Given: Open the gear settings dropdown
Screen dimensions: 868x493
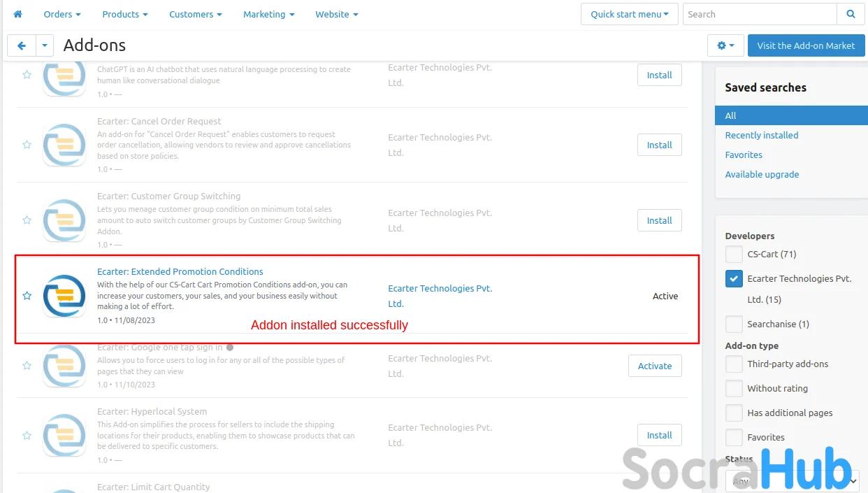Looking at the screenshot, I should pyautogui.click(x=725, y=45).
